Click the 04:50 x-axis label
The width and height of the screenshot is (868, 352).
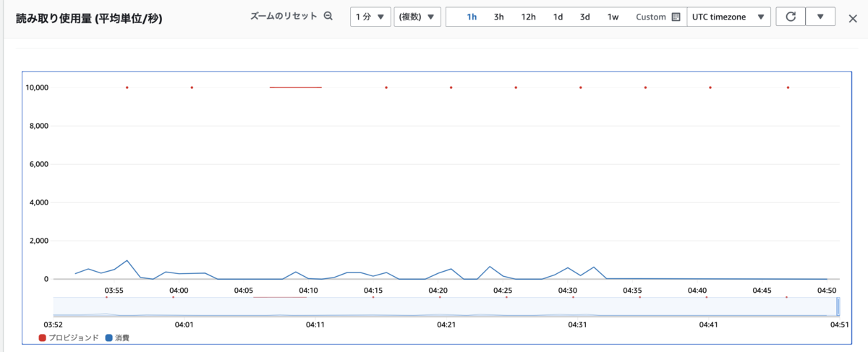[827, 290]
